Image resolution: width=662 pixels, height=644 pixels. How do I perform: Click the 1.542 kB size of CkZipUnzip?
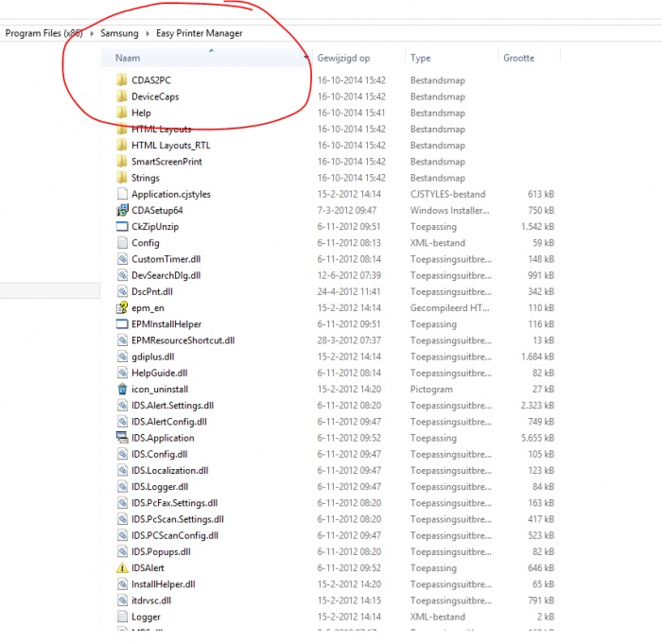coord(537,226)
